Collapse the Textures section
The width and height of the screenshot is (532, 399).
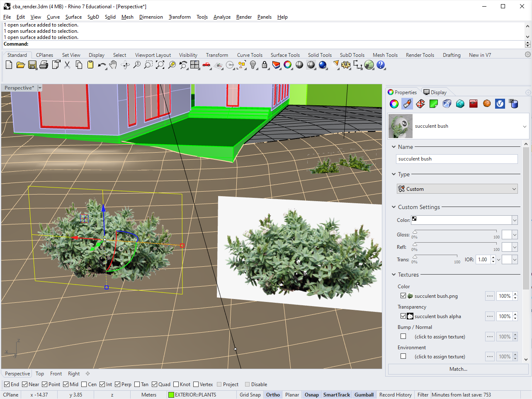(x=394, y=275)
